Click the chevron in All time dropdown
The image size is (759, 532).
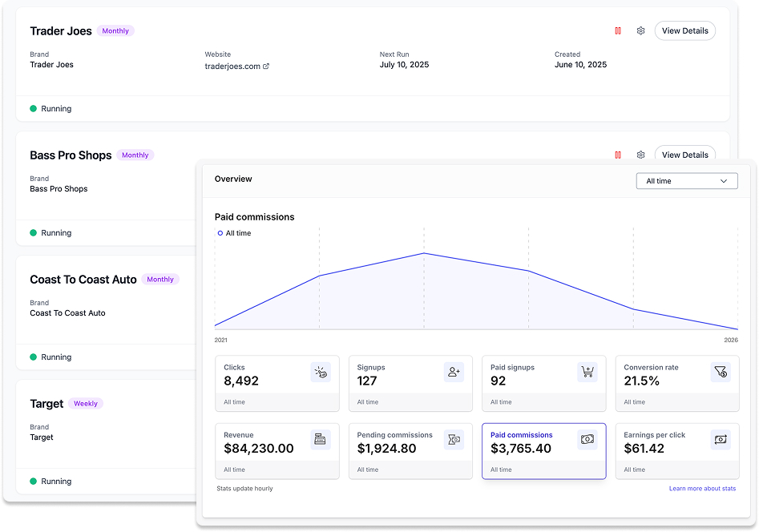(724, 181)
